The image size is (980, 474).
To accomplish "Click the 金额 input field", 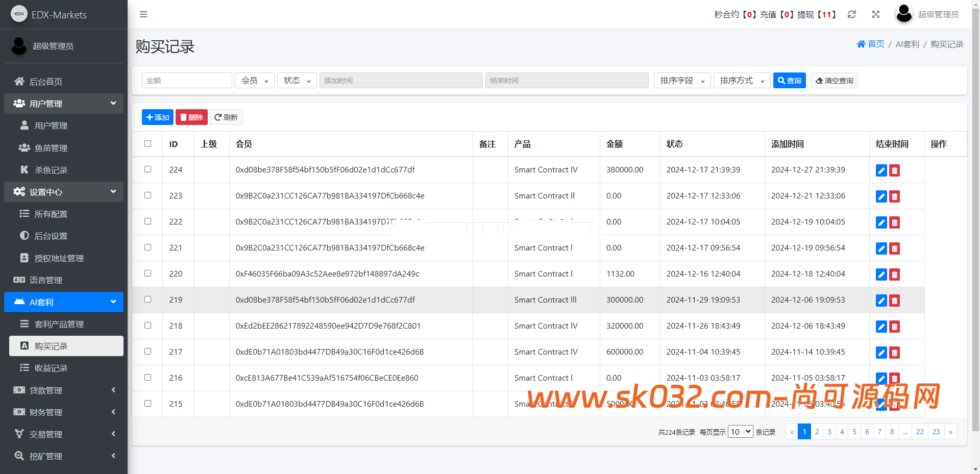I will click(187, 81).
